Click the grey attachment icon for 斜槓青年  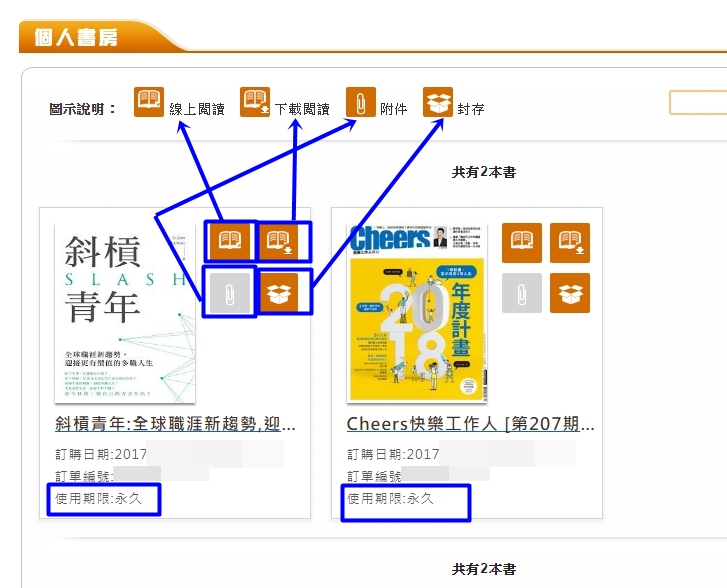click(x=230, y=293)
